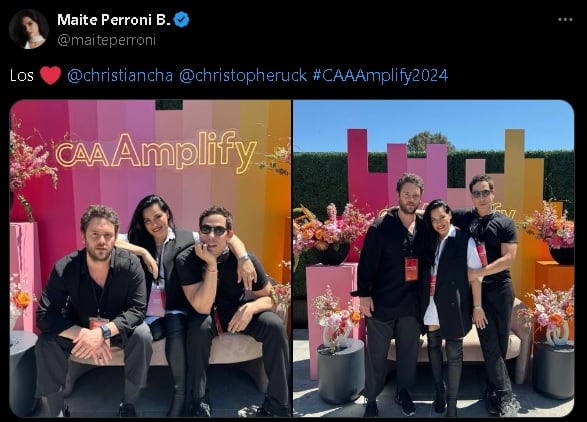Click the blue verified badge icon
Image resolution: width=587 pixels, height=422 pixels.
click(x=181, y=19)
